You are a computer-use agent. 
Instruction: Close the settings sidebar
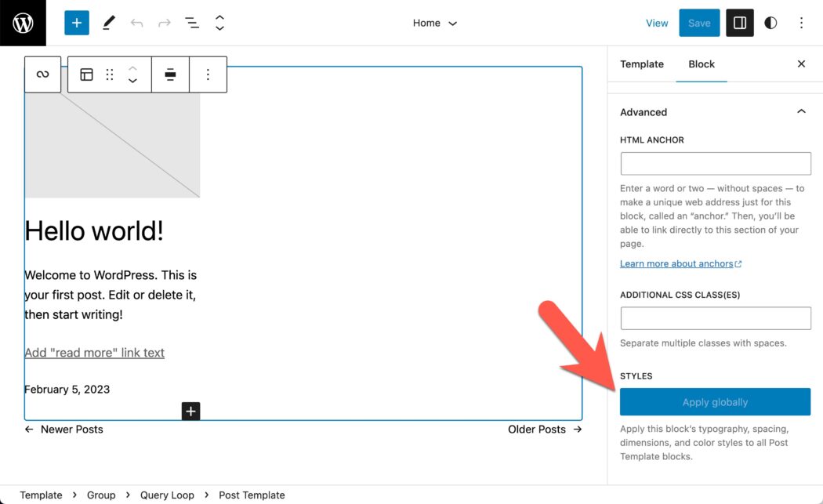coord(801,64)
